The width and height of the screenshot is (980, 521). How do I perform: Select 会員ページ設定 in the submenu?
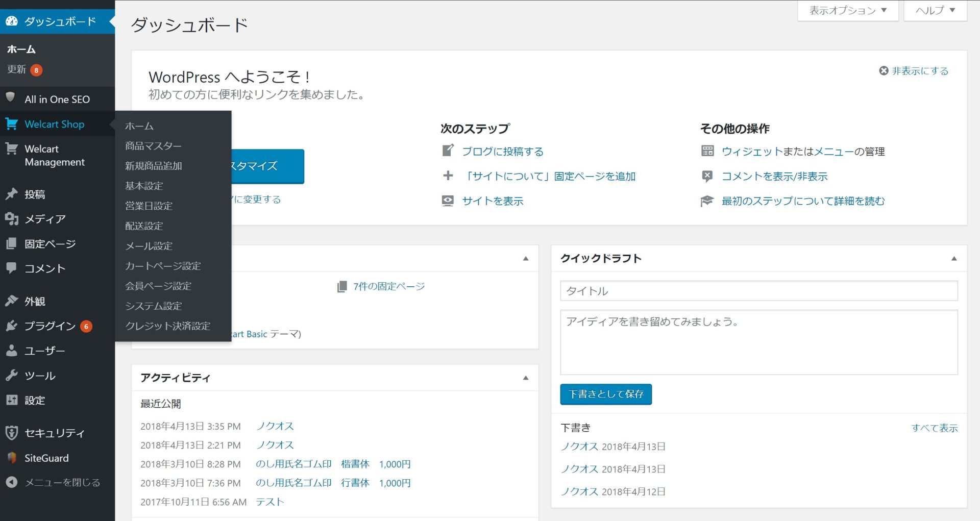(x=158, y=285)
